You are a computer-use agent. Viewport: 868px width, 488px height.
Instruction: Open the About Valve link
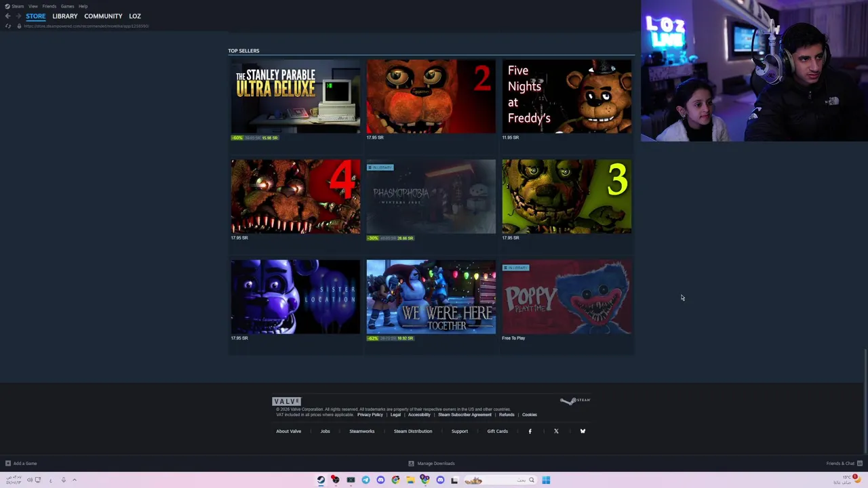[288, 431]
